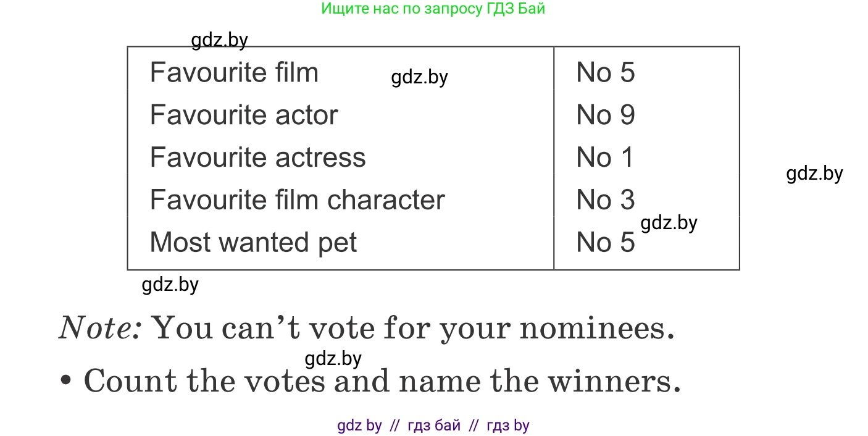The image size is (868, 436).
Task: Click the "You can't vote for your nominees" note
Action: coord(367,328)
